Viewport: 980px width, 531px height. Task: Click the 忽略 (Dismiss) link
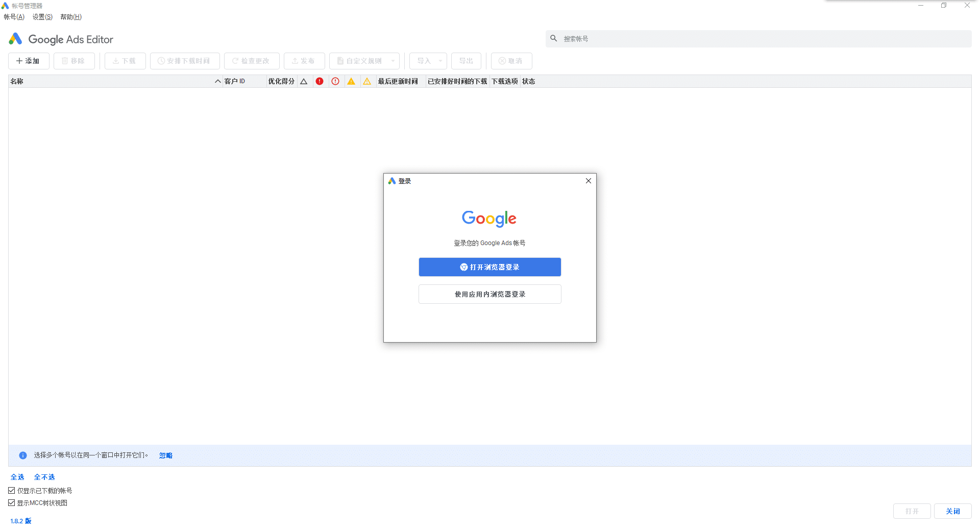pyautogui.click(x=166, y=455)
